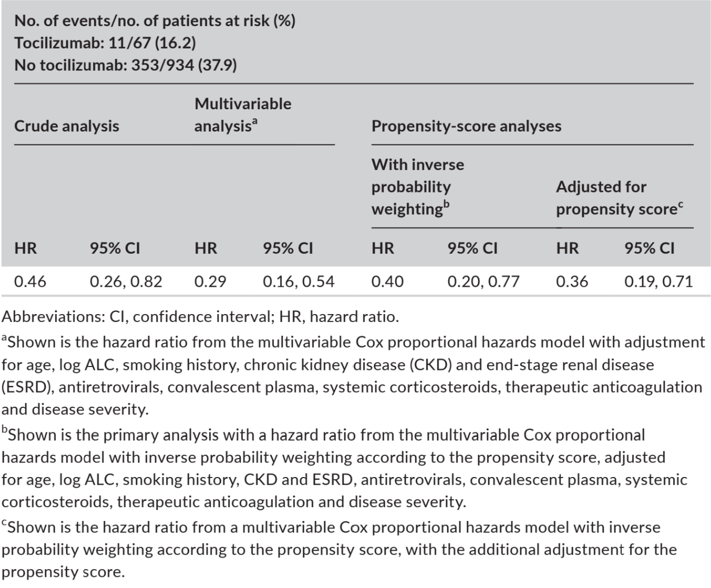Click the Crude analysis column header
Screen dimensions: 711x588
pos(66,126)
